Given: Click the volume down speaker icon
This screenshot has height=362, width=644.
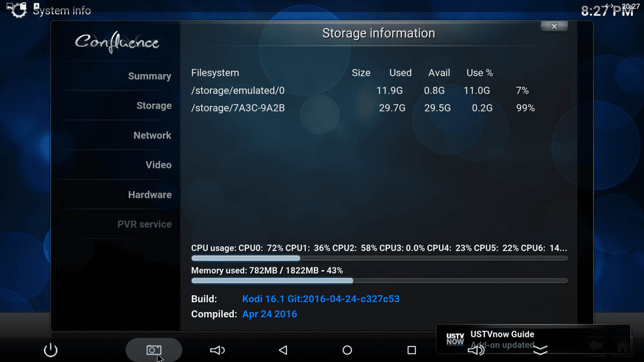Looking at the screenshot, I should coord(218,350).
